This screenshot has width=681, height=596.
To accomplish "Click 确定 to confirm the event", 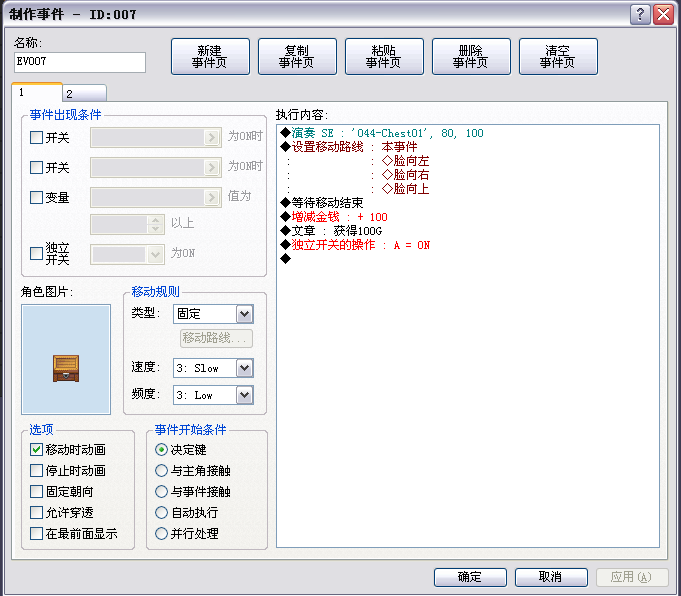I will click(470, 577).
